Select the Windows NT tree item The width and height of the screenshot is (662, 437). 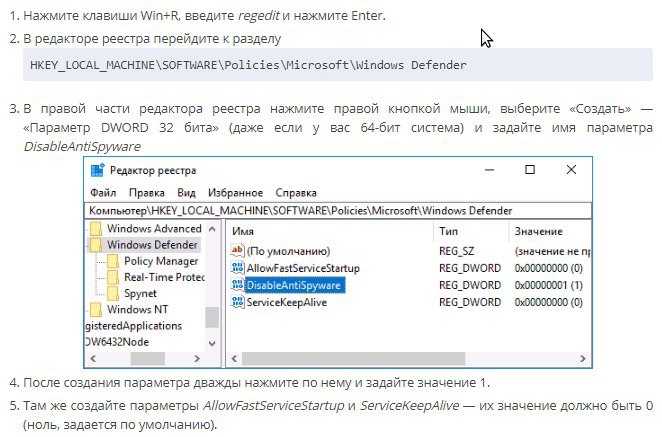(x=138, y=309)
